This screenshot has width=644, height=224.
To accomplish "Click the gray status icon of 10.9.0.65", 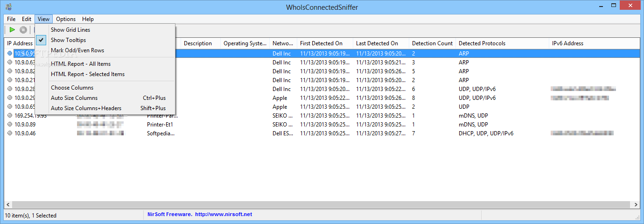I will pyautogui.click(x=10, y=107).
